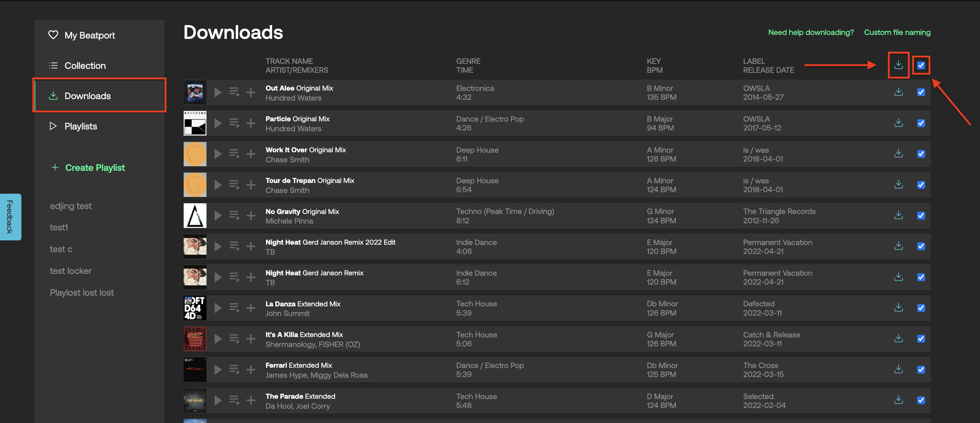Go to Playlists in sidebar

tap(80, 126)
